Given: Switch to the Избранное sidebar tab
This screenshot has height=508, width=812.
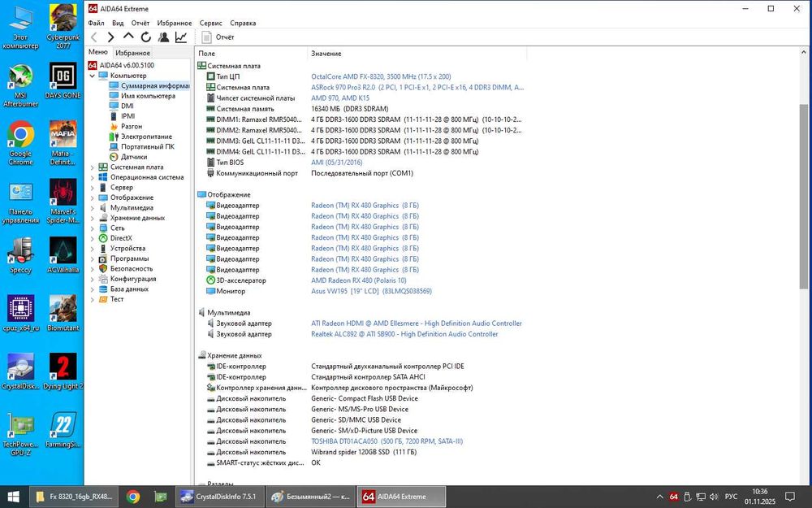Looking at the screenshot, I should point(132,53).
